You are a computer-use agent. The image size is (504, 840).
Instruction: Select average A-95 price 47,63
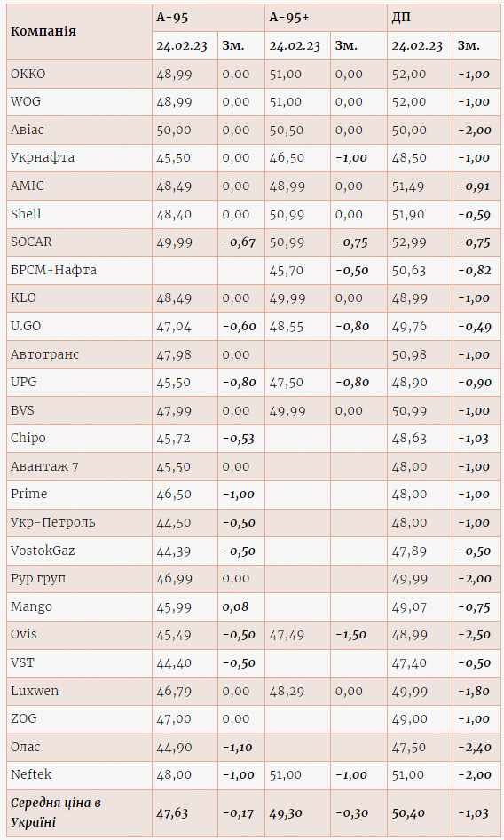click(x=172, y=813)
